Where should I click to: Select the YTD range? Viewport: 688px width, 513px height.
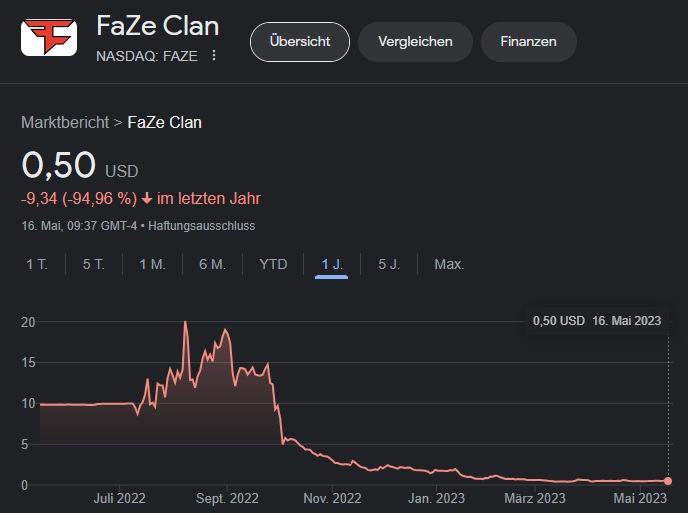[273, 264]
